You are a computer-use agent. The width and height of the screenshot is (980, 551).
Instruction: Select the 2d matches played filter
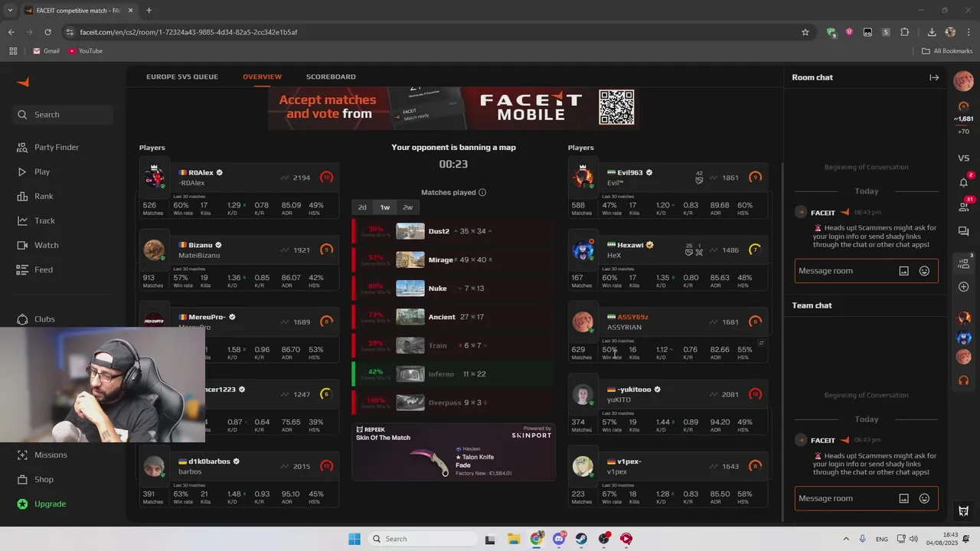(362, 207)
